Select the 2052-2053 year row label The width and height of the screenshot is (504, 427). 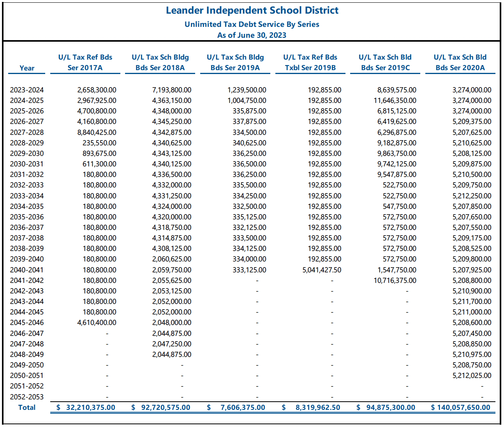coord(27,397)
